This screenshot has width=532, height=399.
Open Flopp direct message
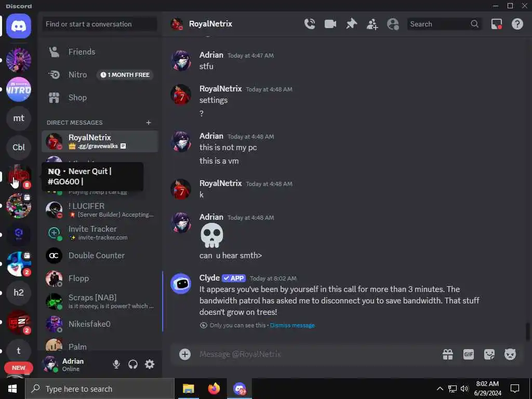pos(99,278)
